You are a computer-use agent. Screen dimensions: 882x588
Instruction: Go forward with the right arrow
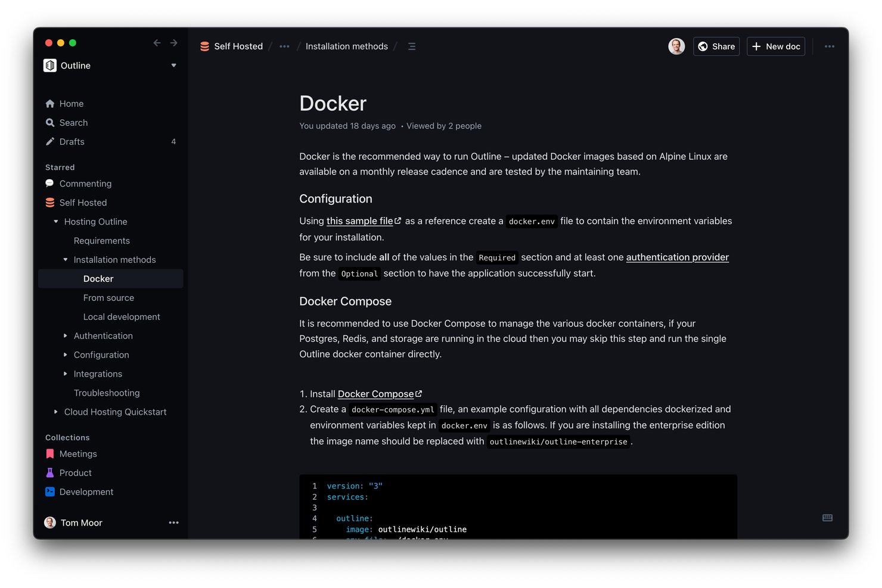click(x=173, y=43)
